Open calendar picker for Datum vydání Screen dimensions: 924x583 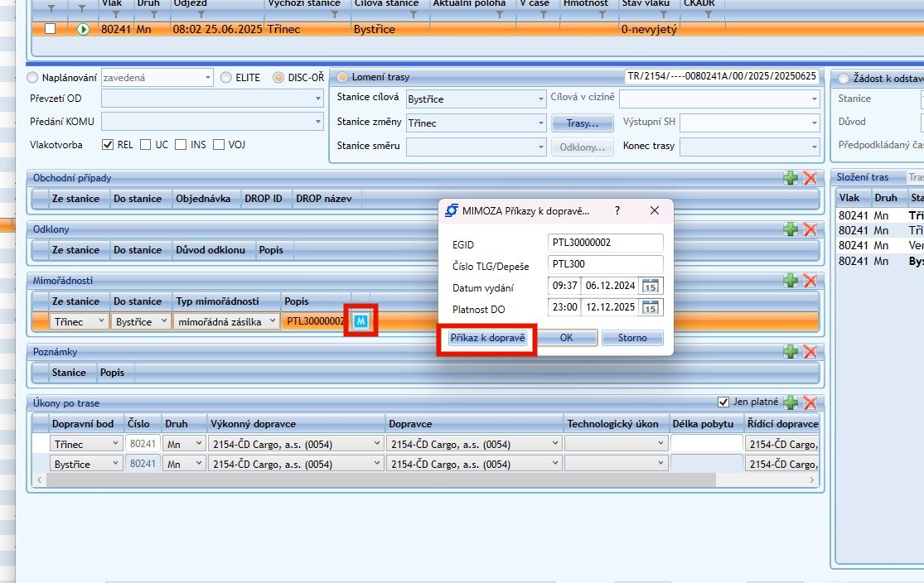pos(651,286)
